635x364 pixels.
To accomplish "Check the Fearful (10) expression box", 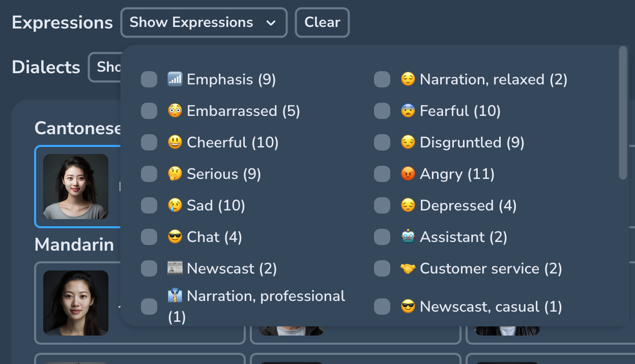I will point(382,111).
